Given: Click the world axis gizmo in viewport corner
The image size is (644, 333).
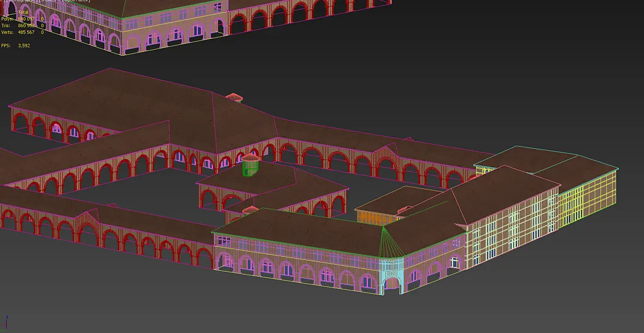Looking at the screenshot, I should [x=6, y=322].
